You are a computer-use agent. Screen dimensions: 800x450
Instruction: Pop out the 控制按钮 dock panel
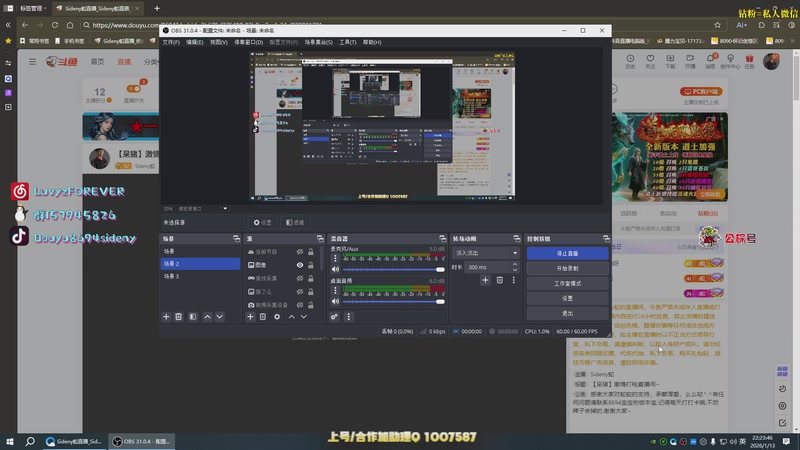[606, 238]
